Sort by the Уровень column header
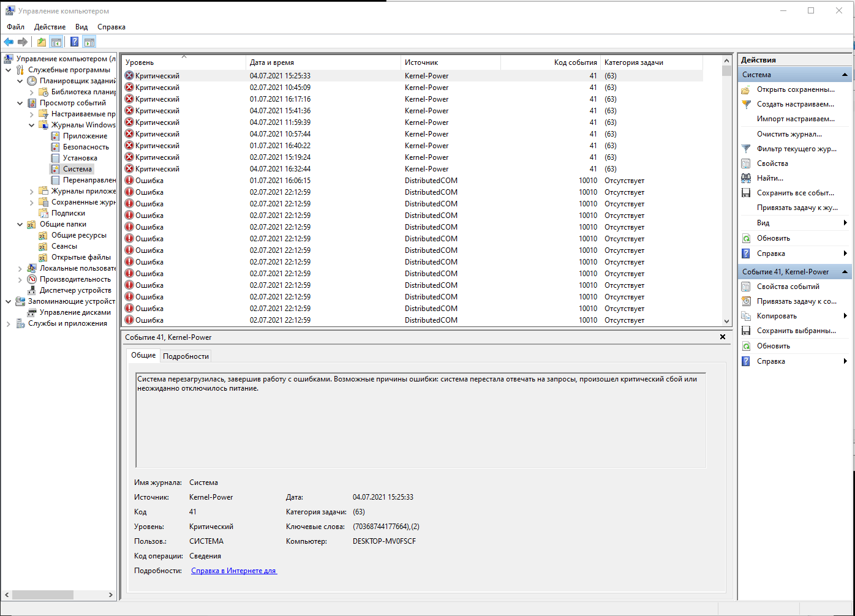This screenshot has width=855, height=616. coord(184,62)
